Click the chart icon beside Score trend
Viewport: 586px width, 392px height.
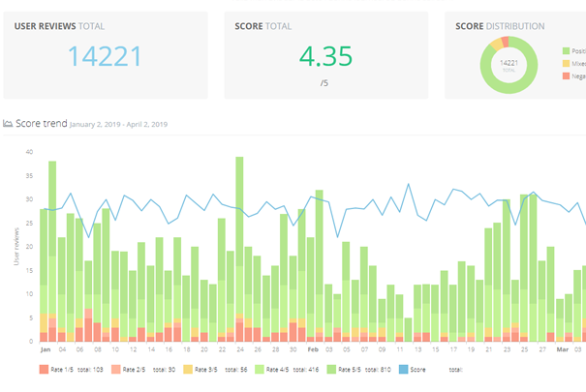coord(8,123)
